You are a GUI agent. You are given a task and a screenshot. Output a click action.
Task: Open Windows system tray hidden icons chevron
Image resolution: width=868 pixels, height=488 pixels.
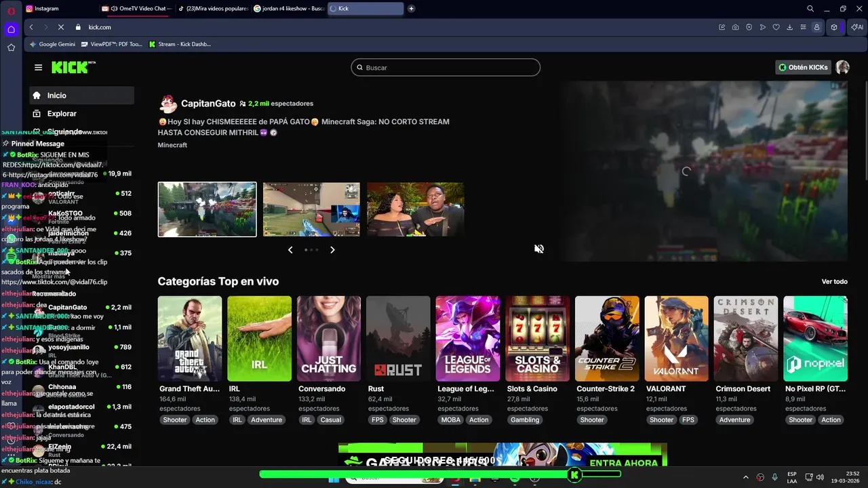coord(746,477)
